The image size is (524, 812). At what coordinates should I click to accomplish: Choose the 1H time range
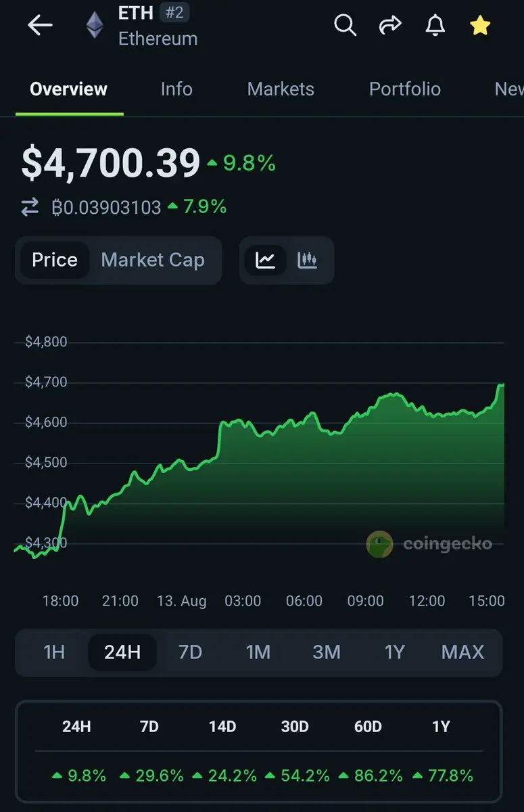[54, 652]
